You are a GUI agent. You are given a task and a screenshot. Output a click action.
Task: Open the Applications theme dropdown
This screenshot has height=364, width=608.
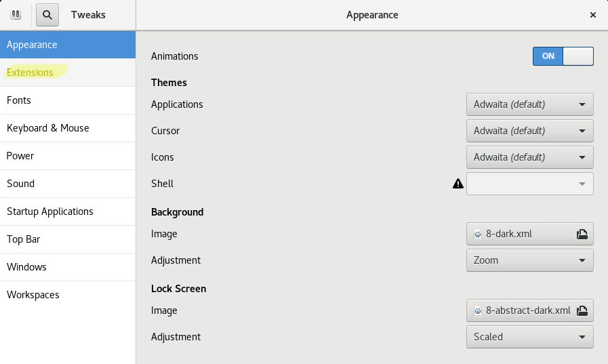[x=529, y=104]
